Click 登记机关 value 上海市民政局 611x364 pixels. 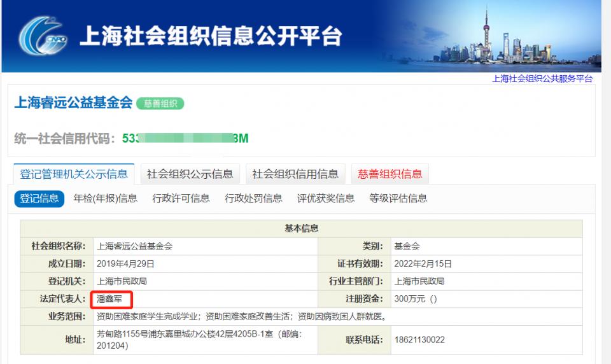click(x=122, y=281)
